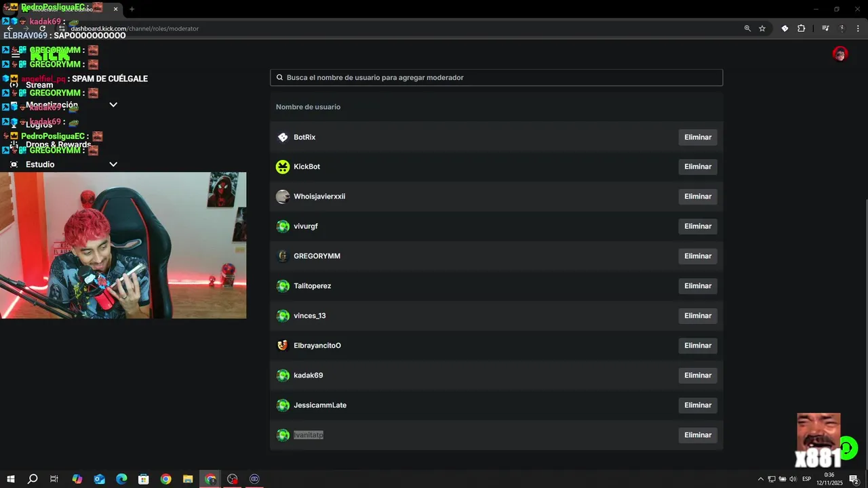Click the 'Nombre de usuario' column header
Image resolution: width=868 pixels, height=488 pixels.
tap(308, 107)
